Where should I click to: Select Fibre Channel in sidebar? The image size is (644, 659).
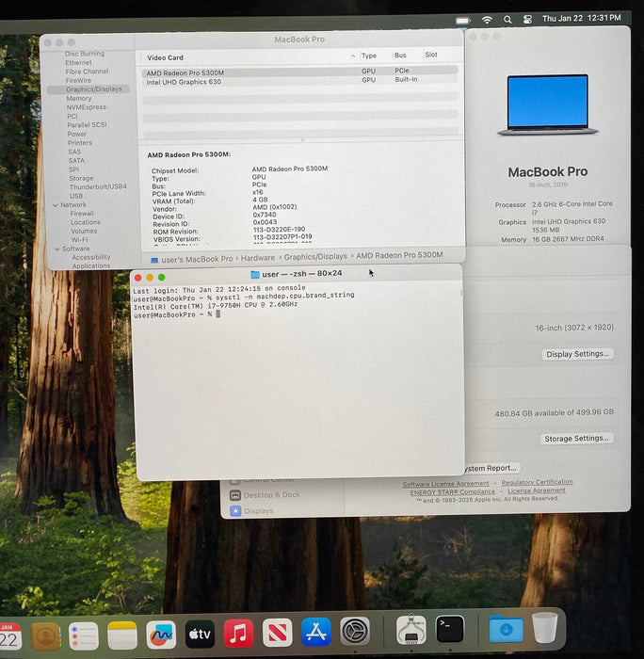coord(87,72)
